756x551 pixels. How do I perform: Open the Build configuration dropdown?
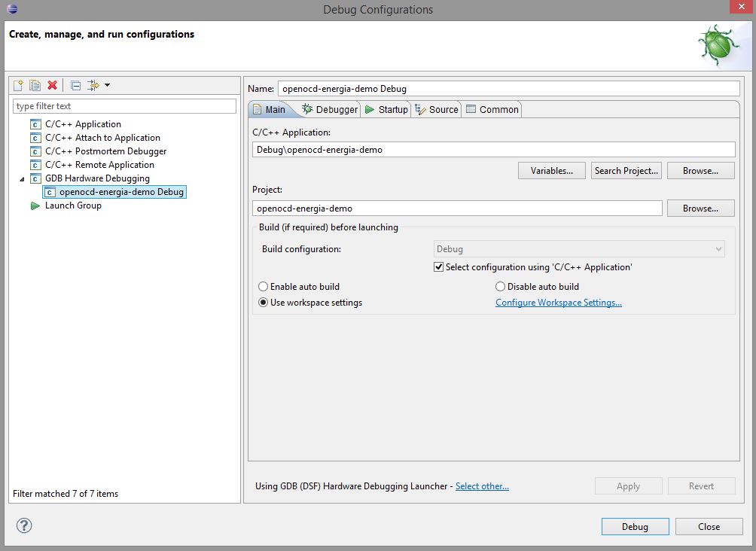[x=579, y=249]
